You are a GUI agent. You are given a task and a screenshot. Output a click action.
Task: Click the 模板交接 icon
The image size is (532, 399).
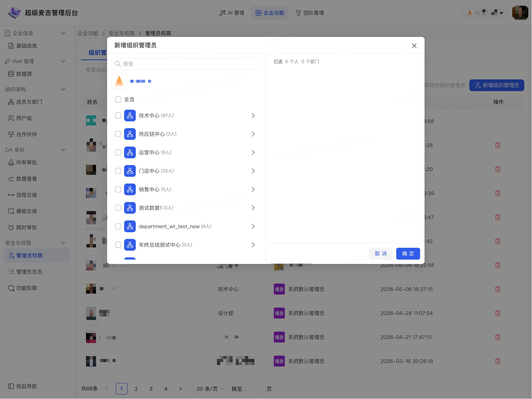(x=11, y=211)
